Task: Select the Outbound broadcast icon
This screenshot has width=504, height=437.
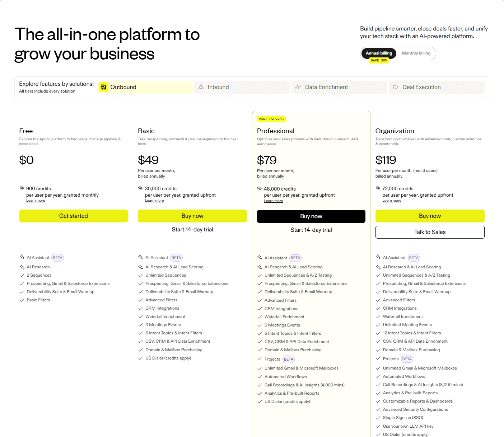Action: pos(103,87)
